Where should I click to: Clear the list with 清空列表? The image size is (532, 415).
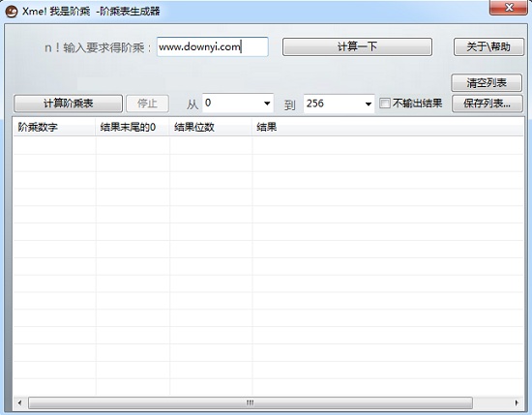[x=487, y=83]
